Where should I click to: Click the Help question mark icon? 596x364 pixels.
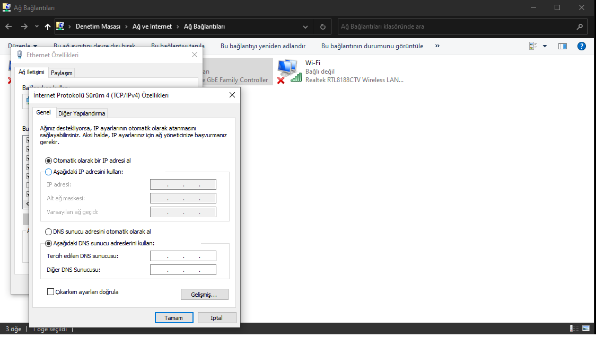(x=581, y=46)
